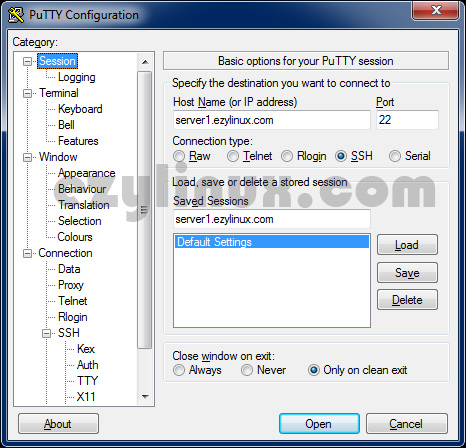The image size is (466, 448).
Task: Collapse the Window tree node
Action: [27, 157]
